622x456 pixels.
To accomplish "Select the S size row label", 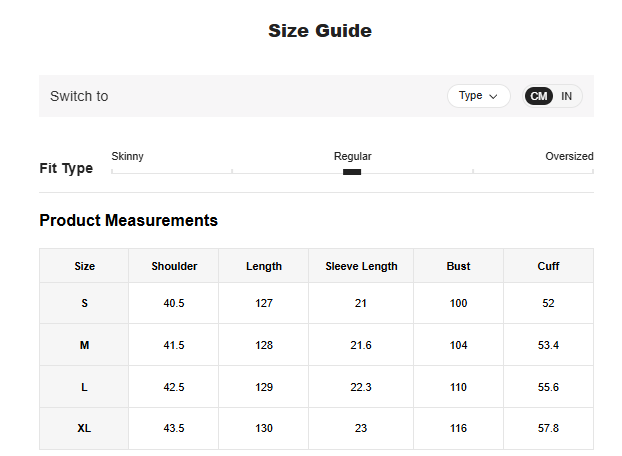I will 85,303.
